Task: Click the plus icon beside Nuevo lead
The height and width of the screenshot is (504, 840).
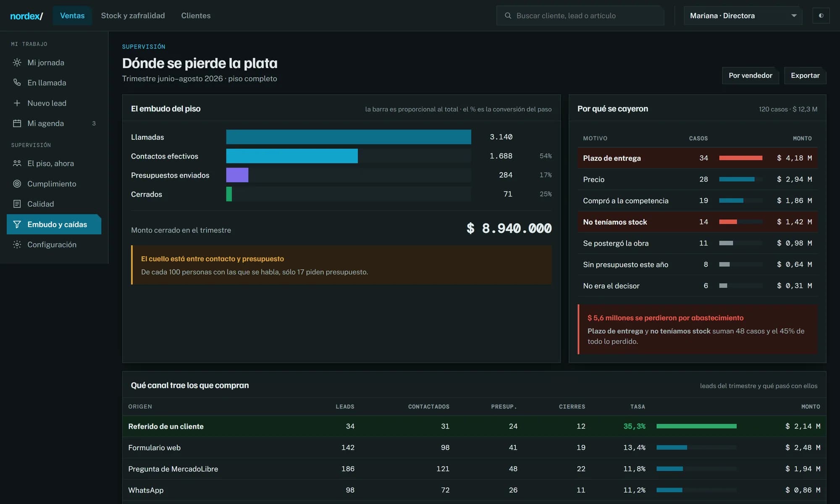Action: (17, 103)
